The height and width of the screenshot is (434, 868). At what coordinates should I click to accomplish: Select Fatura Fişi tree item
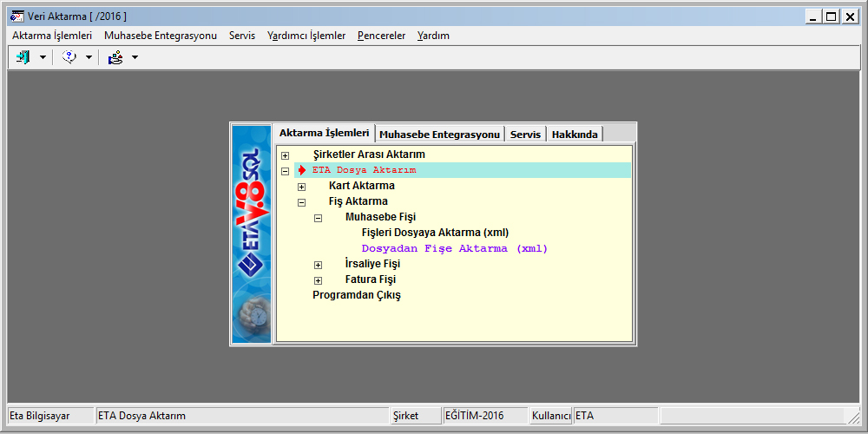point(371,279)
